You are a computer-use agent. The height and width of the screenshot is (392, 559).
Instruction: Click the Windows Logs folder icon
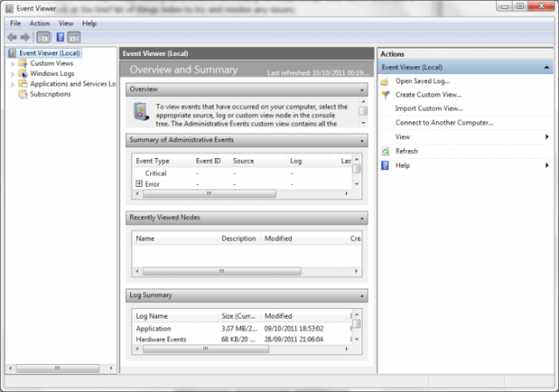click(23, 73)
